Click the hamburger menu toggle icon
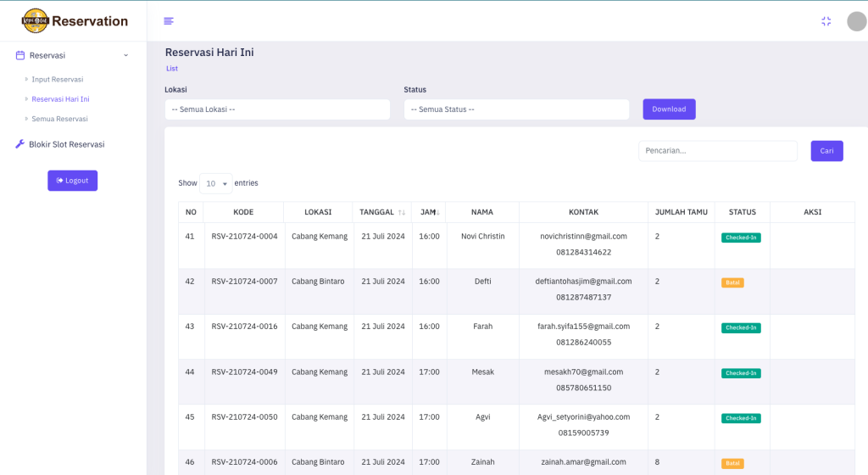This screenshot has width=868, height=475. pyautogui.click(x=169, y=21)
